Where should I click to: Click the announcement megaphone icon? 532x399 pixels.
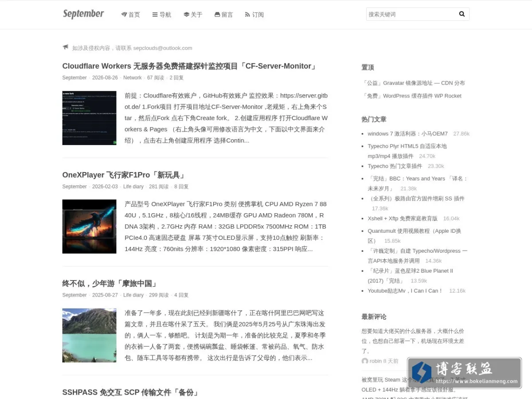click(66, 47)
